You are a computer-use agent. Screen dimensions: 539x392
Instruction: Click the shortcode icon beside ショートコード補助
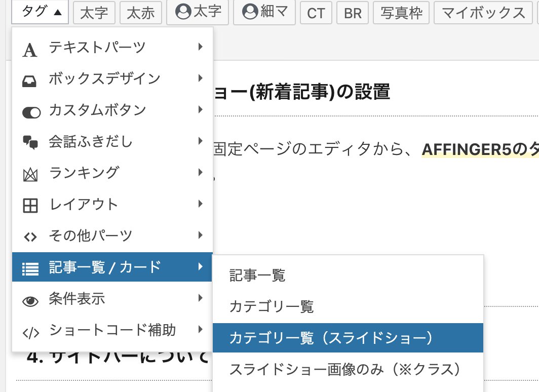coord(31,330)
